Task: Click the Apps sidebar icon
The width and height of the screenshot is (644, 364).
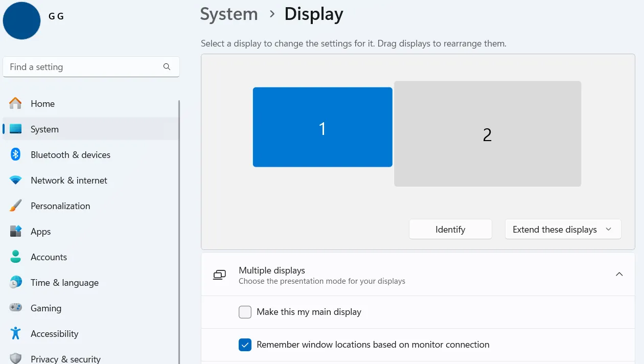Action: 15,231
